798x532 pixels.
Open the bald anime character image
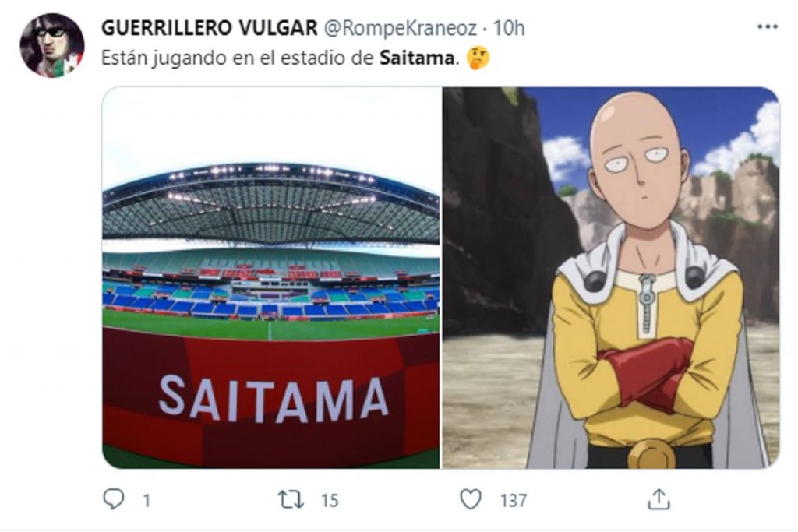611,278
